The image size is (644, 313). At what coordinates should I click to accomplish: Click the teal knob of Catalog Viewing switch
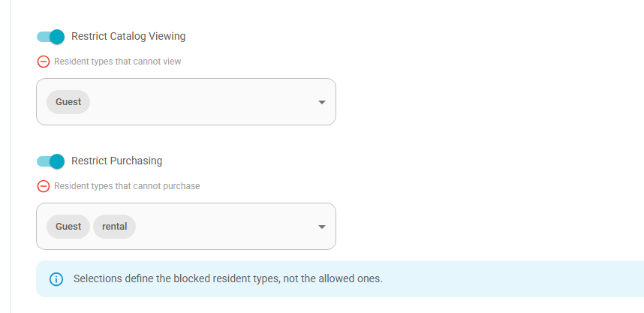click(57, 37)
